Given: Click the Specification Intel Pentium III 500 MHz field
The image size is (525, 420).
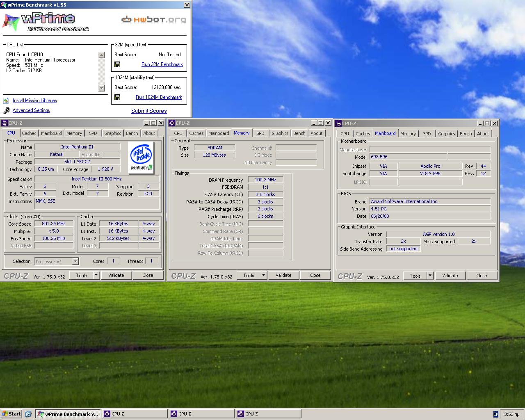Looking at the screenshot, I should pyautogui.click(x=97, y=179).
